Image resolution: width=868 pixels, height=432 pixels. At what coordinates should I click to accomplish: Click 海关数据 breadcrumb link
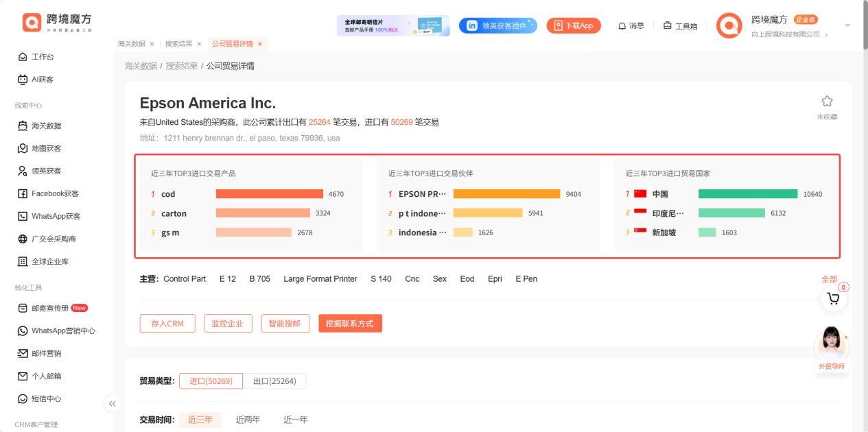point(141,66)
